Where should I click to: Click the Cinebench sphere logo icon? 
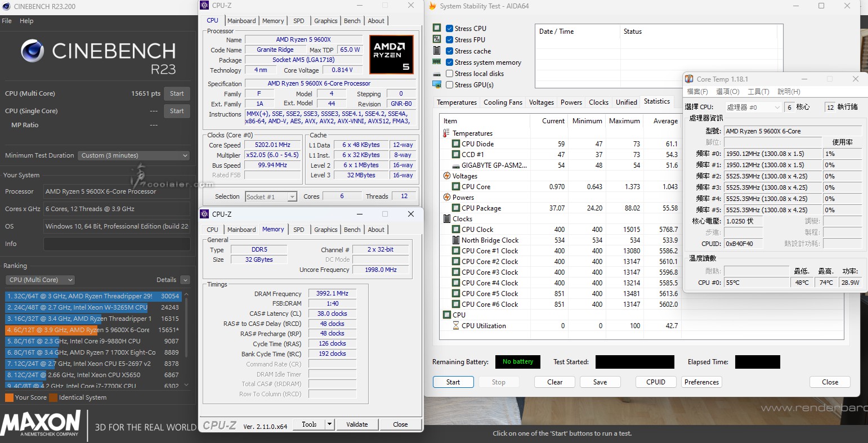click(x=33, y=51)
